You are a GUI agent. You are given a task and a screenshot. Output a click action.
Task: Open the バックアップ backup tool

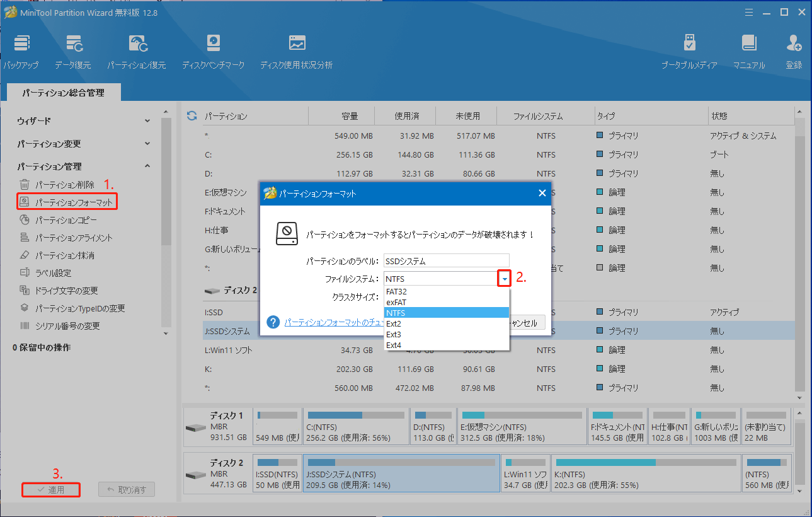click(21, 52)
